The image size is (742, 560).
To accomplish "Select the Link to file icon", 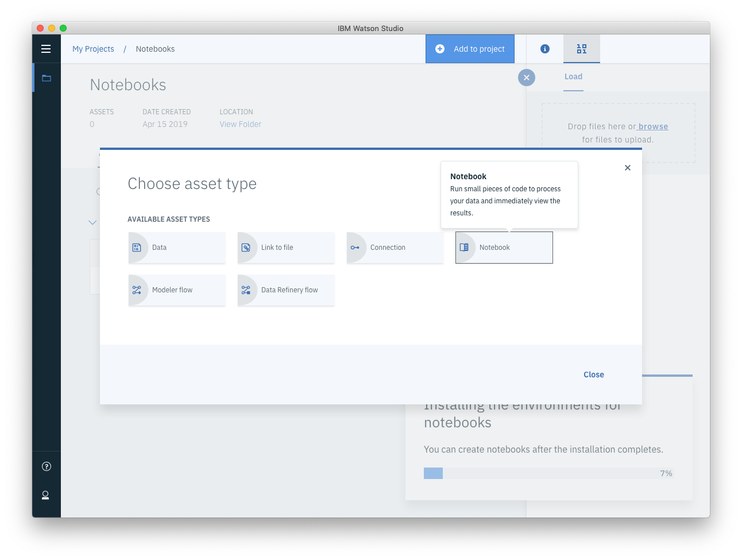I will point(247,247).
